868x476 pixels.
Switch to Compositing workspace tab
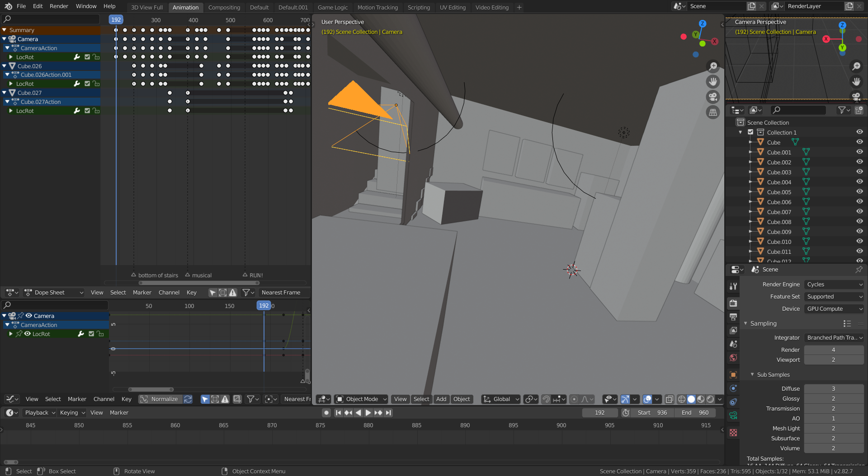pyautogui.click(x=224, y=7)
